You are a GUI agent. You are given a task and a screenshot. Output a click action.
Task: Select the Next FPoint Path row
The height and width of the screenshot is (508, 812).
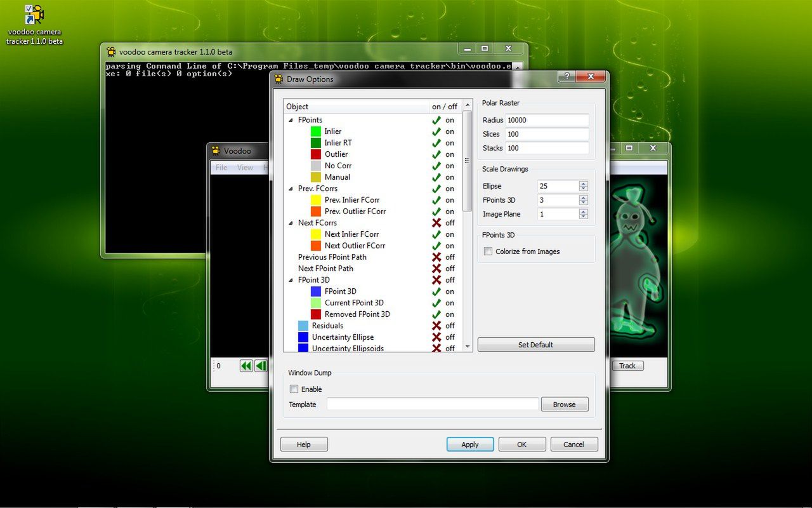click(x=373, y=269)
